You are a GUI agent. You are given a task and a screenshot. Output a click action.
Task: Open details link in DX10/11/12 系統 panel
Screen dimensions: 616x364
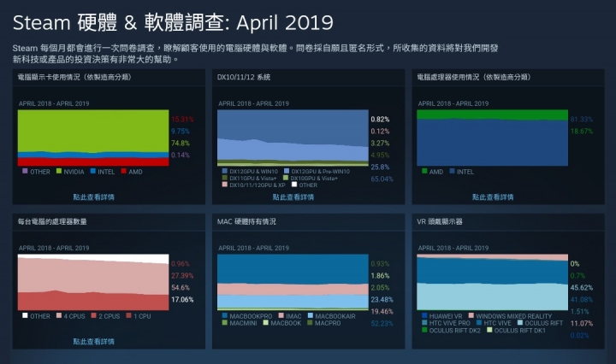point(293,197)
